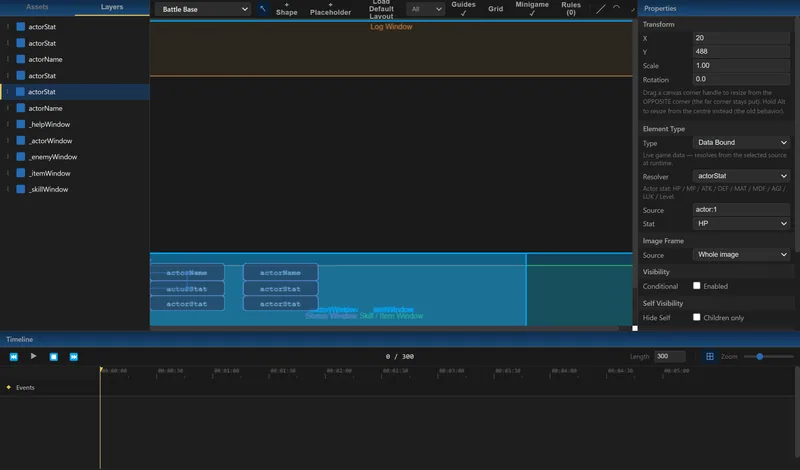Toggle the Minigame option

tap(532, 9)
